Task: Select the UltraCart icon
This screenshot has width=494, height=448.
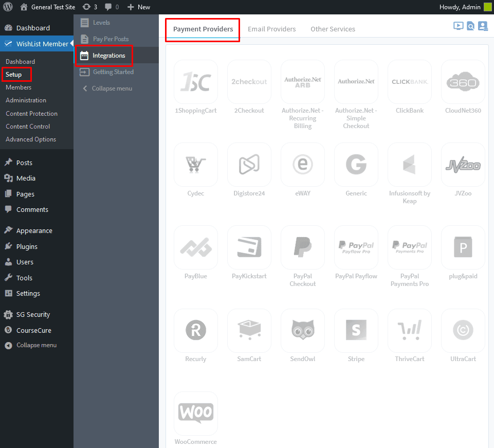Action: (x=463, y=330)
